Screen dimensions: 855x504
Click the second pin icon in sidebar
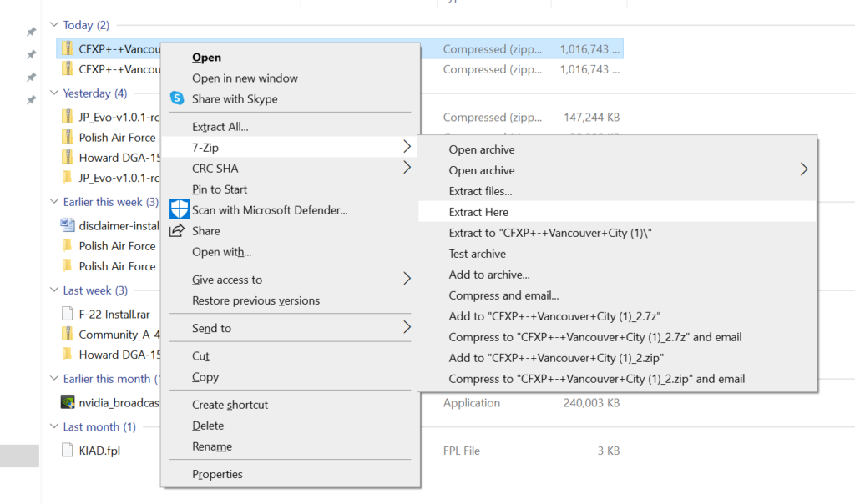click(x=32, y=54)
